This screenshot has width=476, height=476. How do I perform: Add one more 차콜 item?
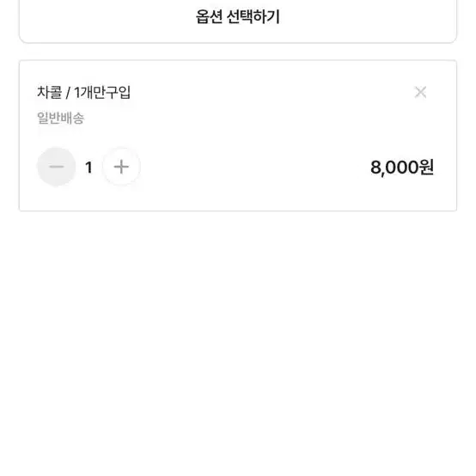pyautogui.click(x=121, y=167)
